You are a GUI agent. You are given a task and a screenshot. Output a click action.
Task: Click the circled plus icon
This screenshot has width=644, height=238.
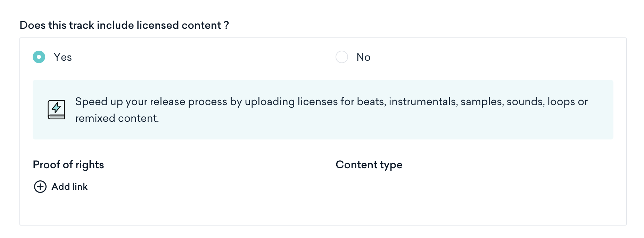(40, 187)
